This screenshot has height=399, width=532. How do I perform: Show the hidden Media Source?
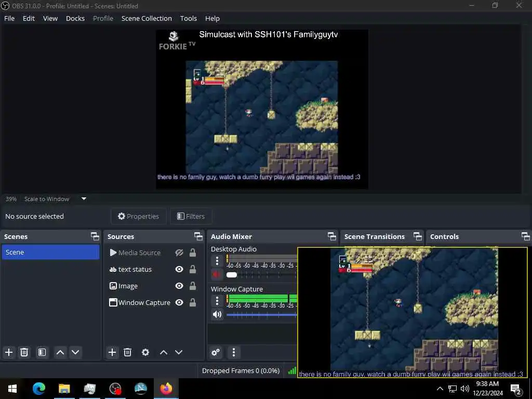(x=179, y=252)
